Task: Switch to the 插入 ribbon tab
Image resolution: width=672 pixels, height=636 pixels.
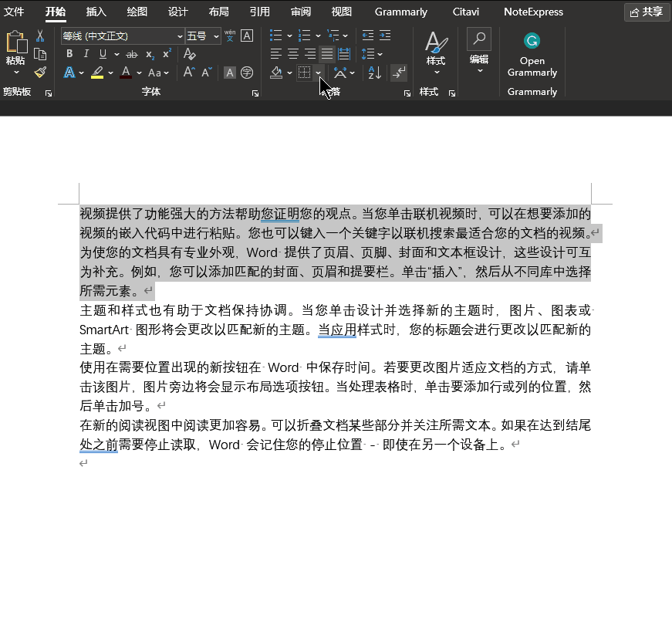Action: click(96, 12)
